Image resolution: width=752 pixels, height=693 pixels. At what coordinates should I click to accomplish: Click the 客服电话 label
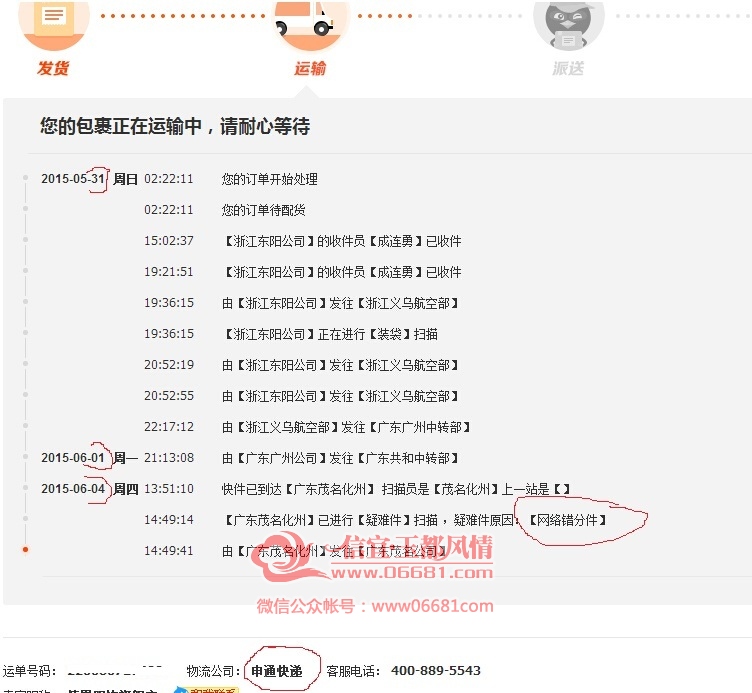tap(353, 670)
